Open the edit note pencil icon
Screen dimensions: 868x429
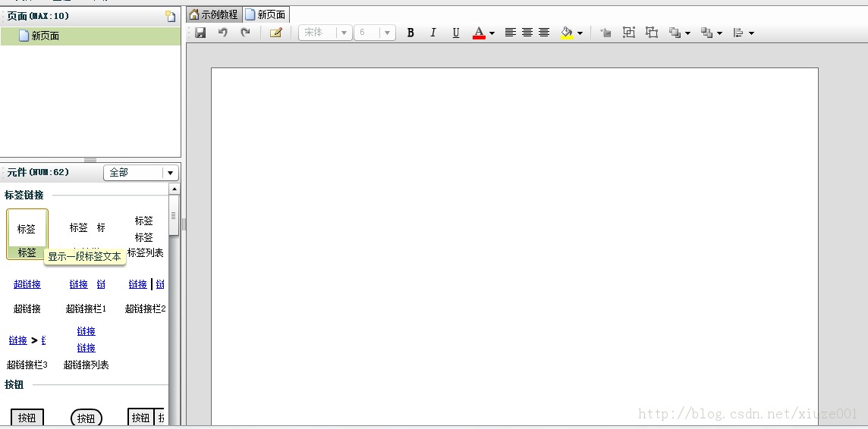(x=275, y=33)
